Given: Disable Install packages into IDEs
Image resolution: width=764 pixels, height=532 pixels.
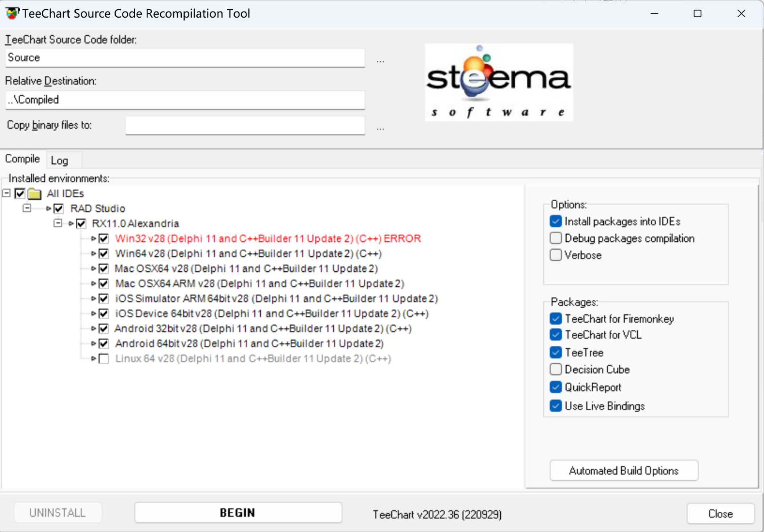Looking at the screenshot, I should (556, 221).
